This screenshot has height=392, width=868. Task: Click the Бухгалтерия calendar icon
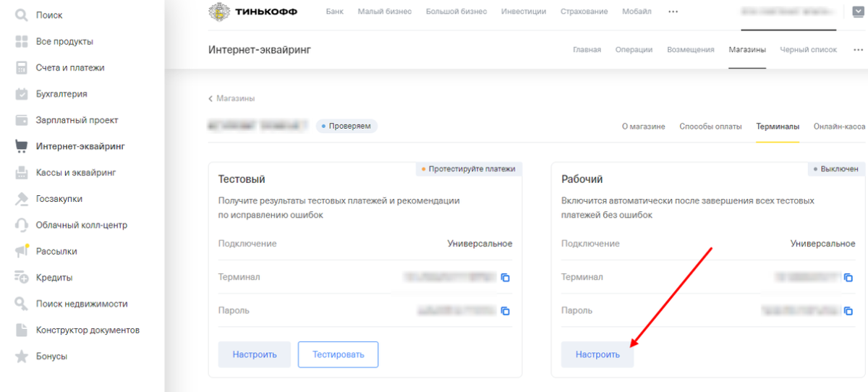[22, 94]
